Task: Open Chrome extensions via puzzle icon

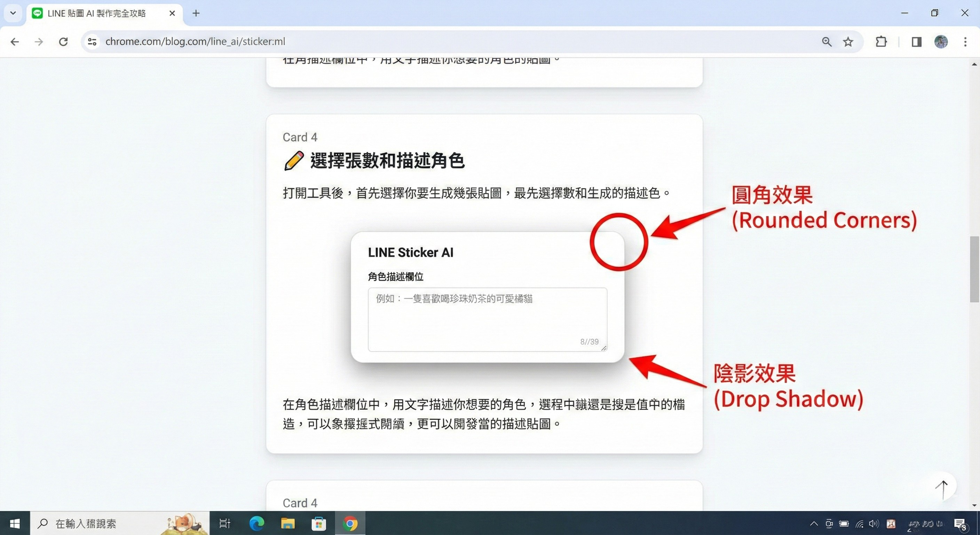Action: 882,42
